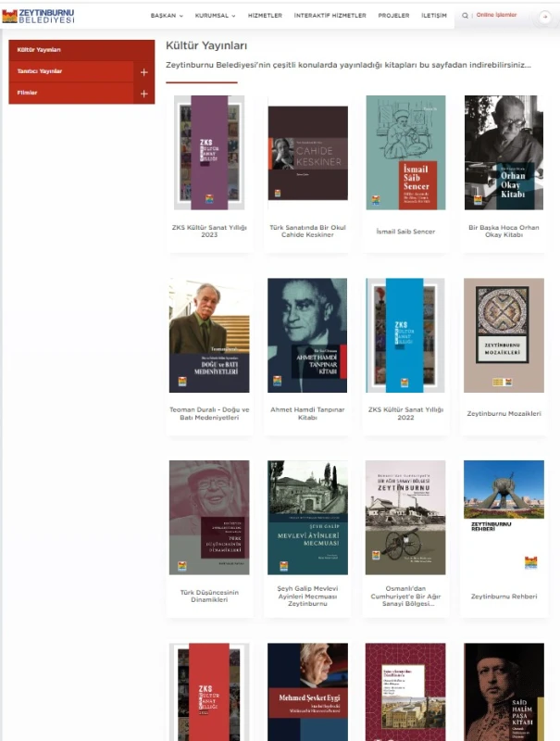
Task: Open the İletişim page
Action: [x=434, y=16]
